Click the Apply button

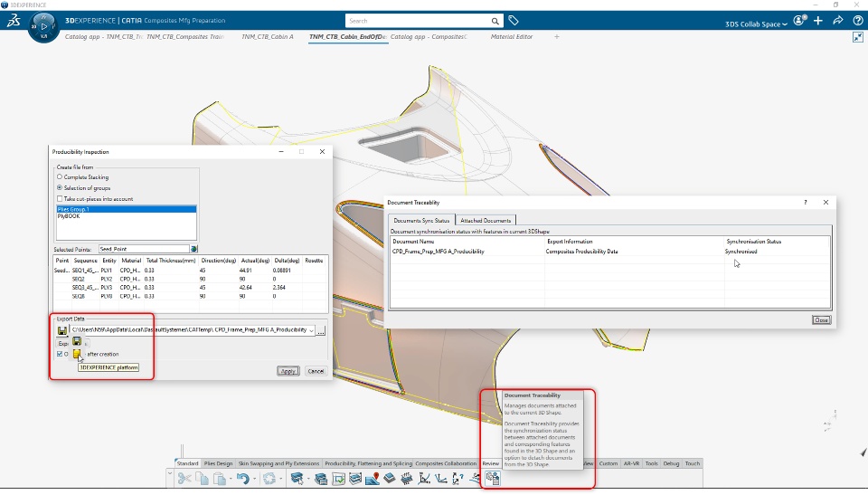[x=288, y=371]
